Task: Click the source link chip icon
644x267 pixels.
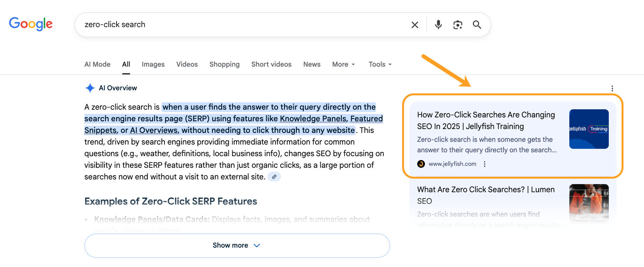Action: tap(274, 177)
